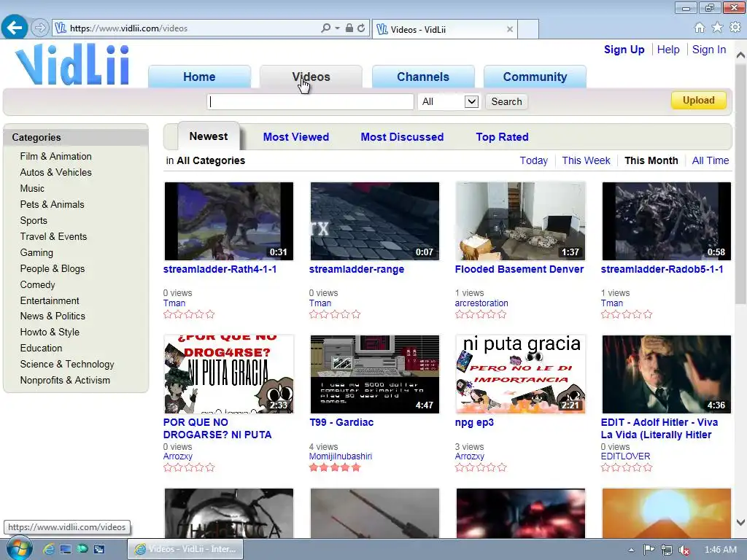The image size is (747, 560).
Task: Click the browser Forward arrow button
Action: point(40,28)
